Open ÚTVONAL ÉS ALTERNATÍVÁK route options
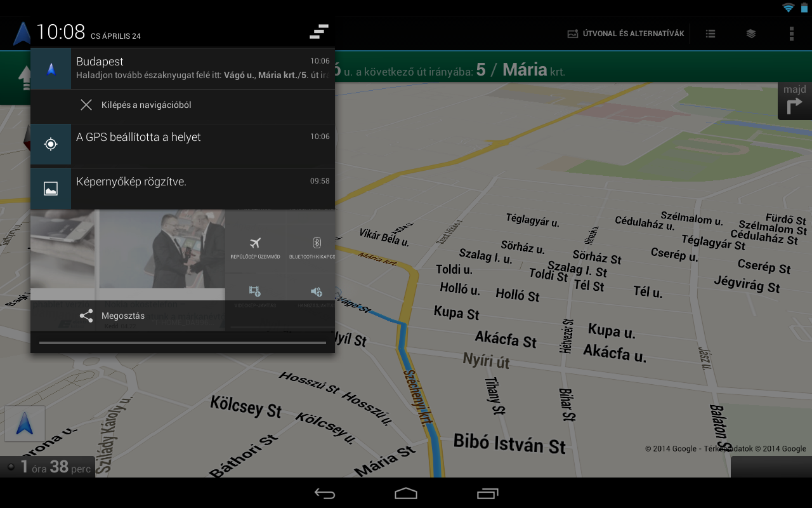Screen dimensions: 812x508 coord(625,34)
